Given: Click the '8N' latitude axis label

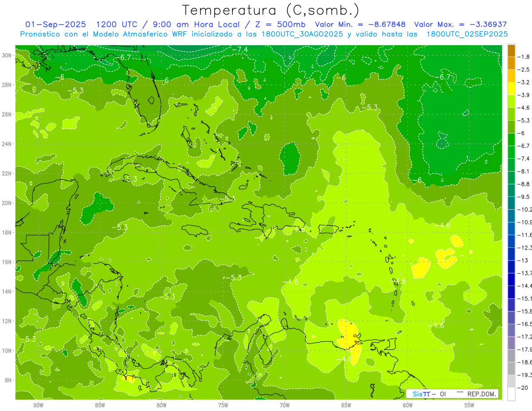Looking at the screenshot, I should [x=9, y=380].
